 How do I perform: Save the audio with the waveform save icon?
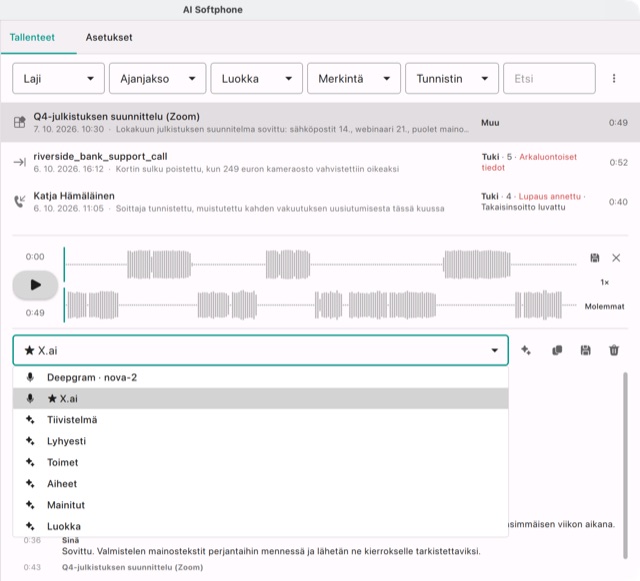[595, 258]
